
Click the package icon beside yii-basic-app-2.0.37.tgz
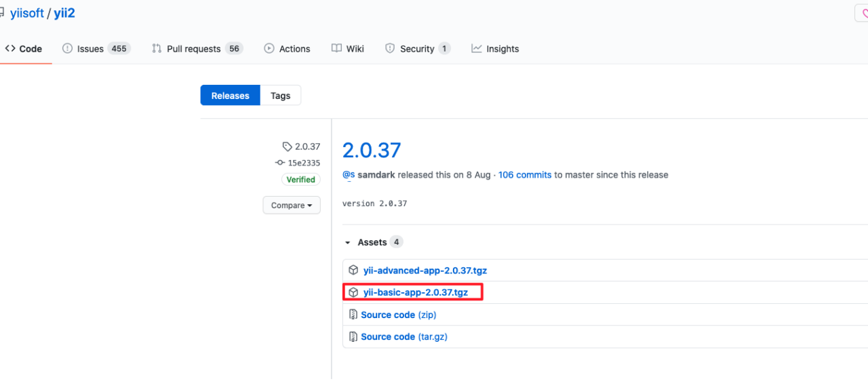pyautogui.click(x=353, y=292)
